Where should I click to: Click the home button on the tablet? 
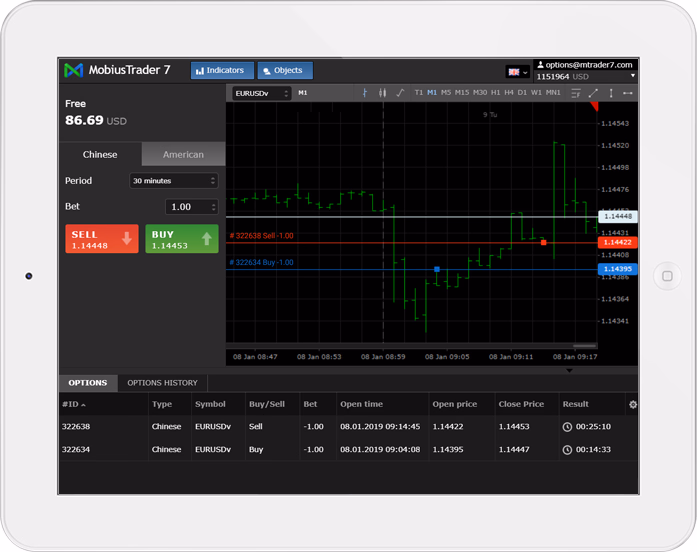point(667,276)
